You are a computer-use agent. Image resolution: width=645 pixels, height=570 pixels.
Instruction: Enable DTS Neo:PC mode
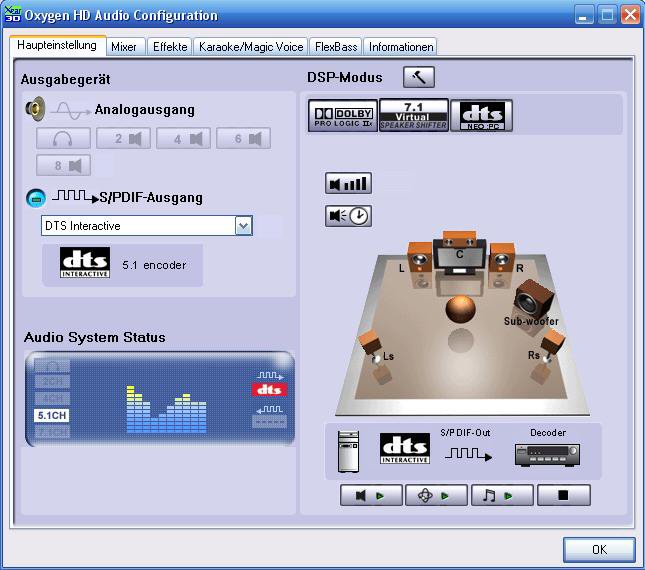tap(481, 116)
